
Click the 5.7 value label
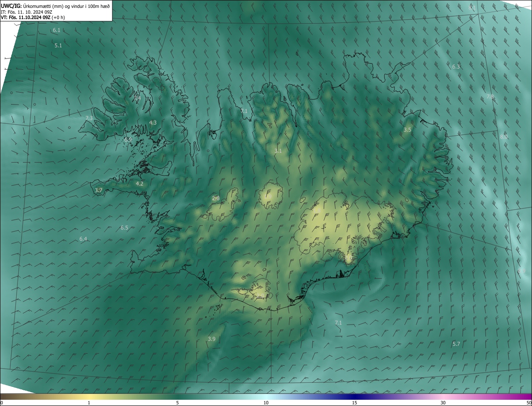[x=456, y=344]
